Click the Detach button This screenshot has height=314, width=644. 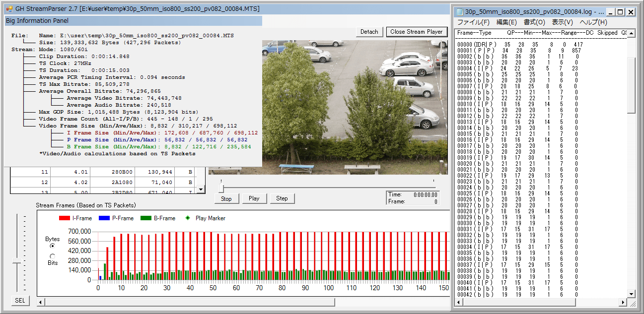[369, 32]
